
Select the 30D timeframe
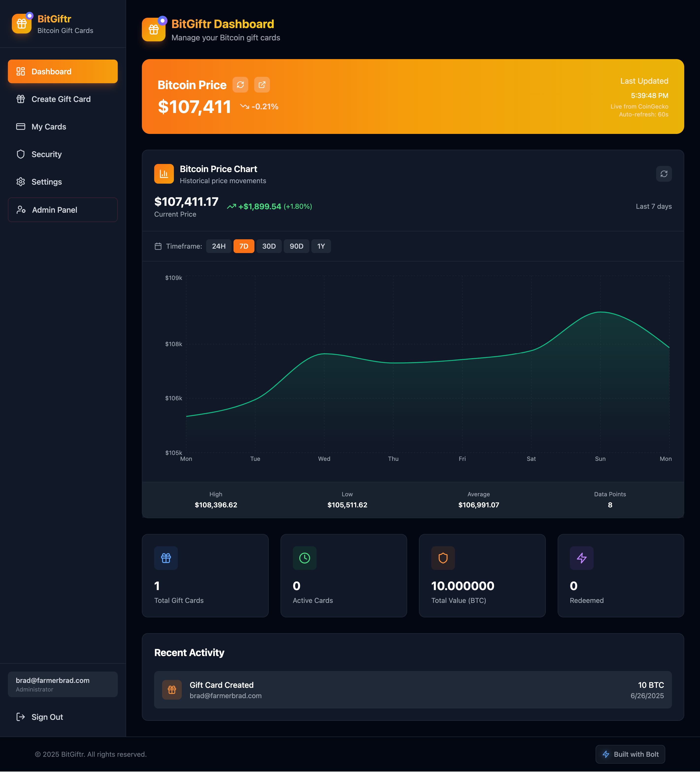point(268,246)
